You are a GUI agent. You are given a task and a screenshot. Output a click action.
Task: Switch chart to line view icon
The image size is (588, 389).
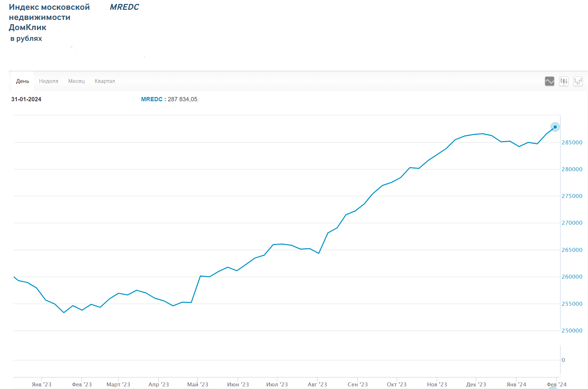tap(549, 81)
